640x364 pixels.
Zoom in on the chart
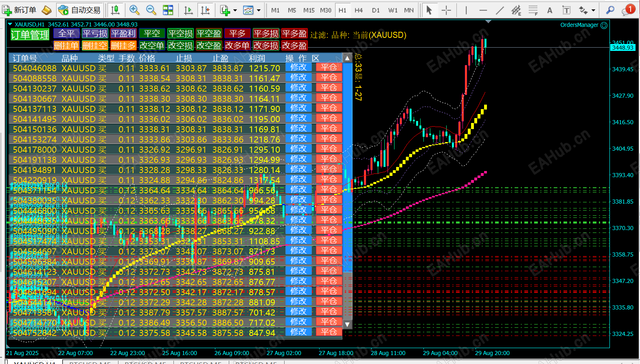pos(134,10)
